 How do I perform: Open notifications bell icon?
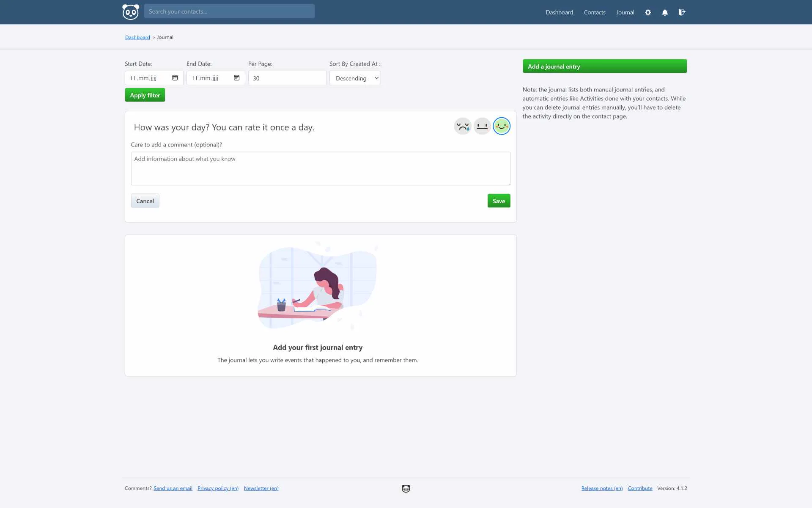coord(665,12)
